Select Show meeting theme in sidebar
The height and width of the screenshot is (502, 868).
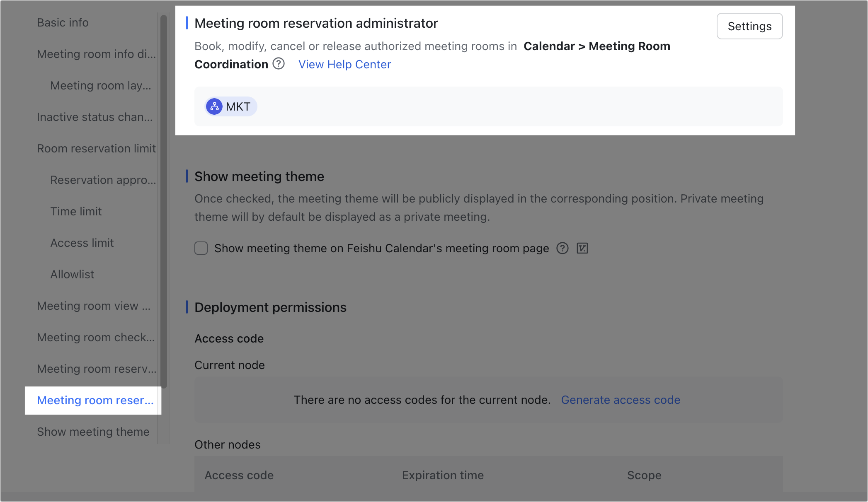pyautogui.click(x=93, y=432)
